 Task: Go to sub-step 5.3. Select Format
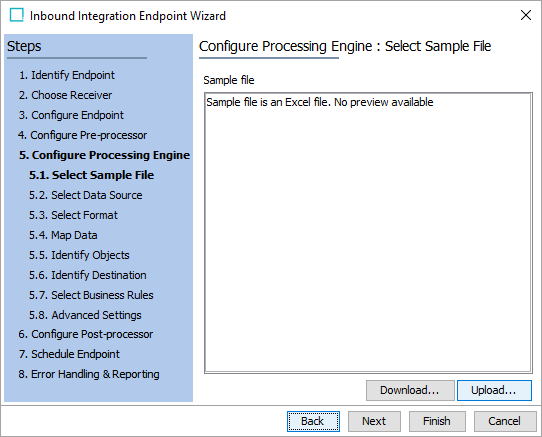pyautogui.click(x=73, y=215)
